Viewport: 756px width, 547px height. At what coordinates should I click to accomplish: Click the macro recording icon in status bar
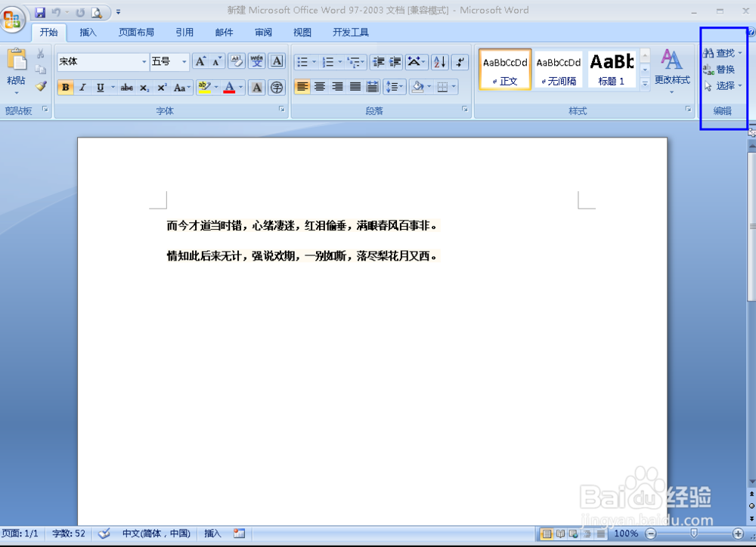tap(239, 533)
